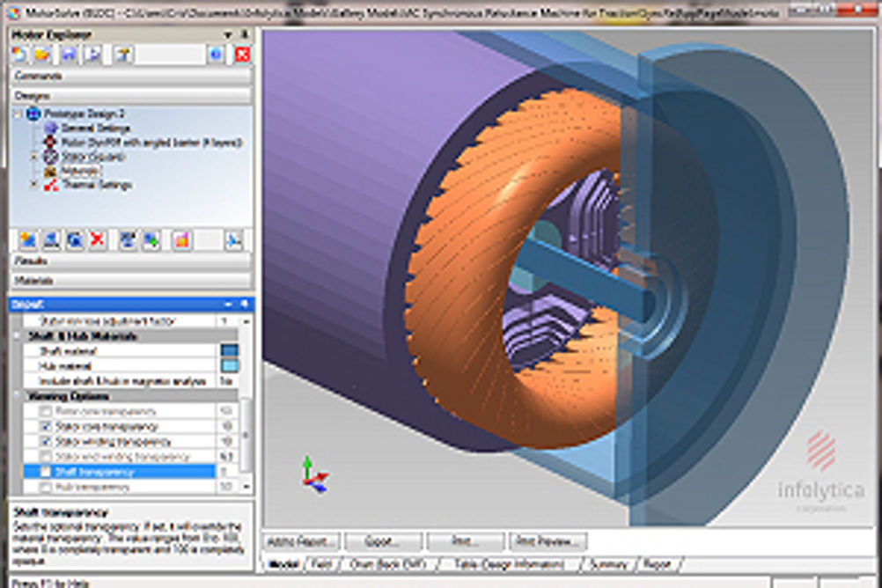The image size is (882, 588).
Task: Pin the Motor Explorer panel
Action: 244,35
